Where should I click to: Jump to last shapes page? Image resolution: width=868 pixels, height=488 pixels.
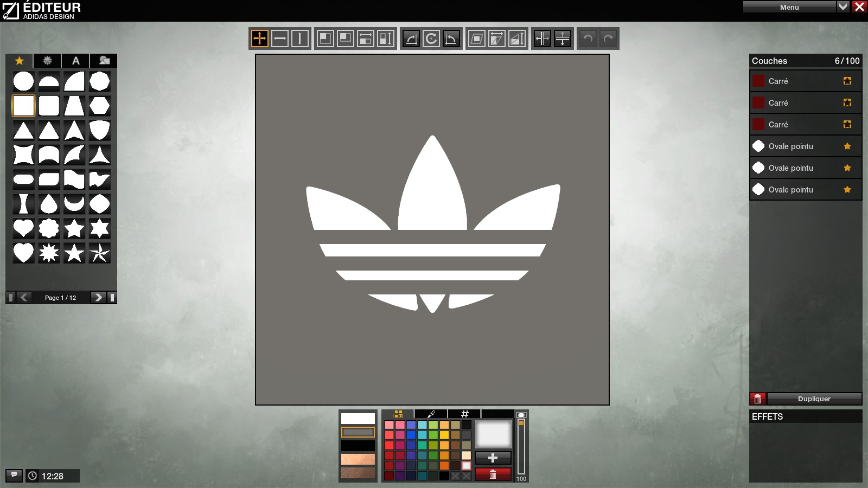(x=112, y=297)
